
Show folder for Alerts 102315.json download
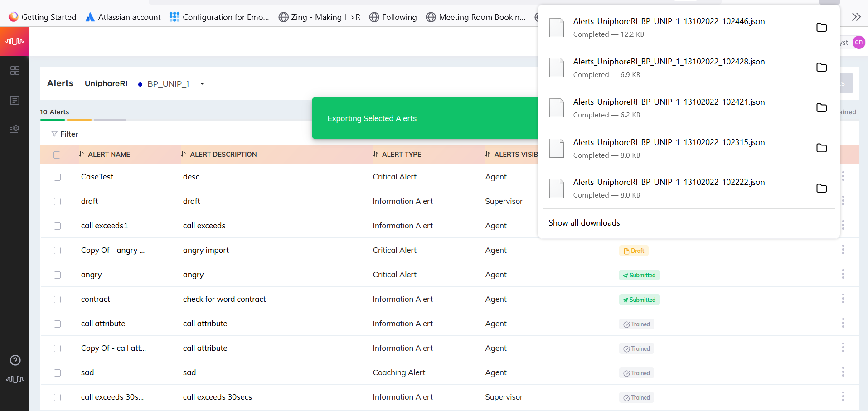point(821,148)
